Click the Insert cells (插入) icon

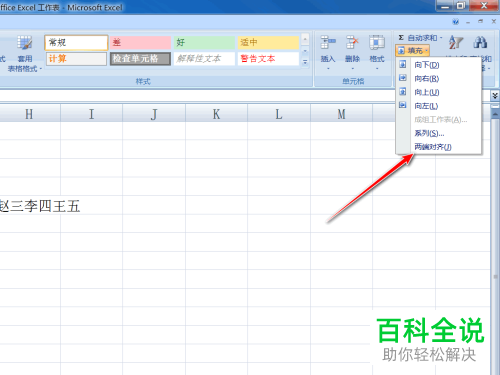328,42
